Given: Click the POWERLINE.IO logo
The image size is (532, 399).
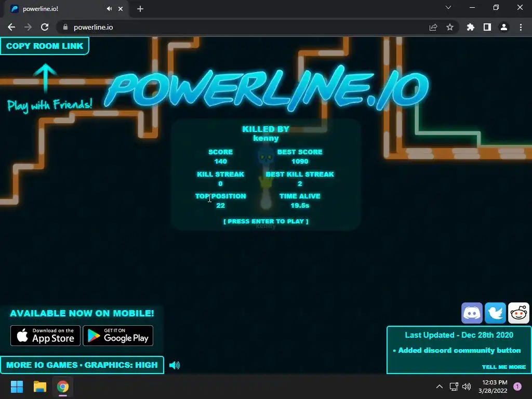Looking at the screenshot, I should pyautogui.click(x=267, y=88).
